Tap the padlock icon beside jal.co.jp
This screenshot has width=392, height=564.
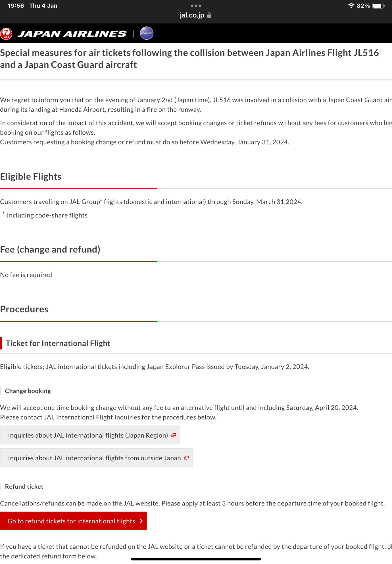pyautogui.click(x=209, y=15)
